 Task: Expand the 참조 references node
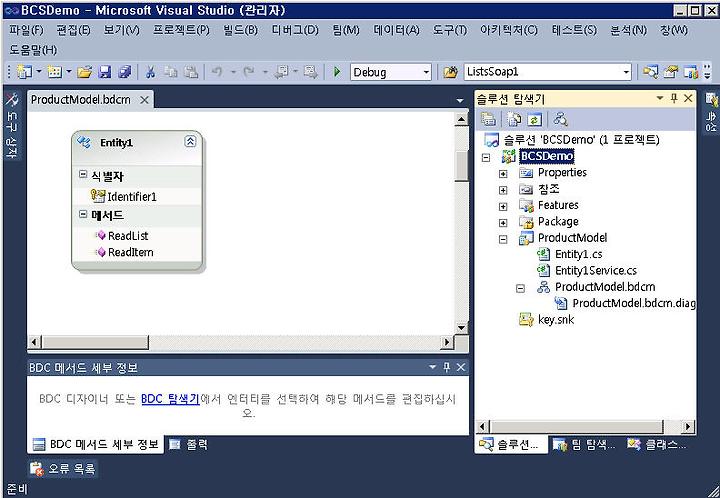pos(503,190)
